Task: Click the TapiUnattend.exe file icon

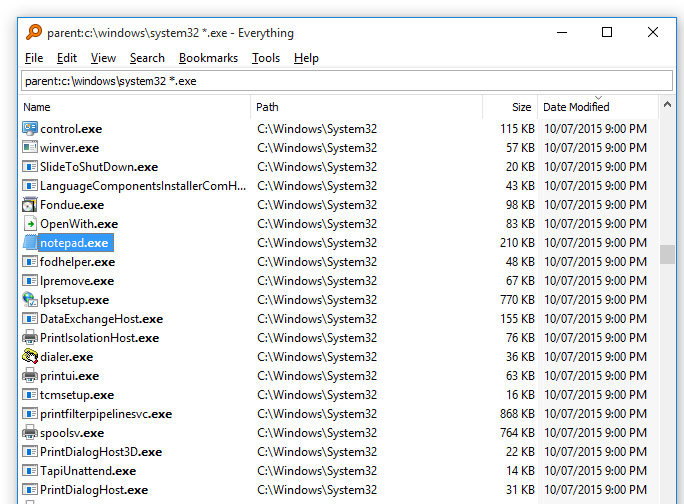Action: [30, 471]
